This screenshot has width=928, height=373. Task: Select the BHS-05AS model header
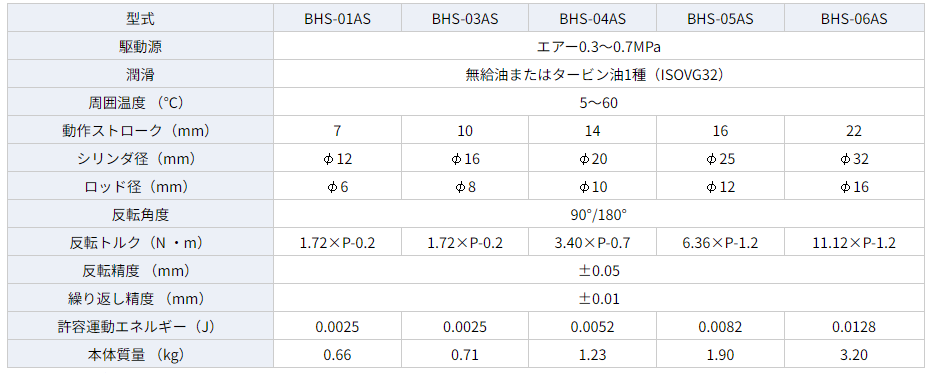721,19
